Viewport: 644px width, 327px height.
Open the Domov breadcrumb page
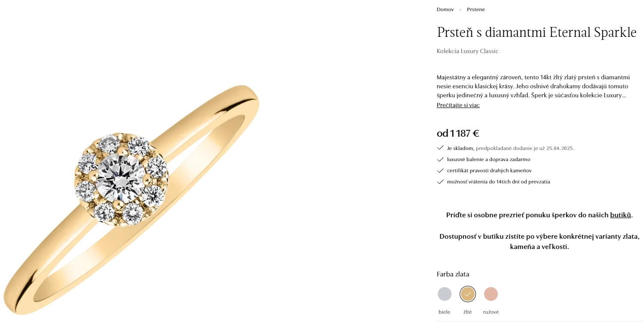coord(445,9)
